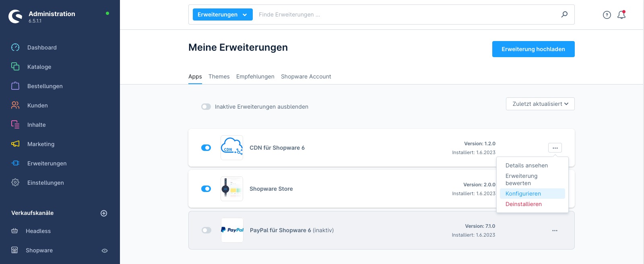Viewport: 644px width, 264px height.
Task: Focus the Finde Erweiterungen search field
Action: (x=407, y=14)
